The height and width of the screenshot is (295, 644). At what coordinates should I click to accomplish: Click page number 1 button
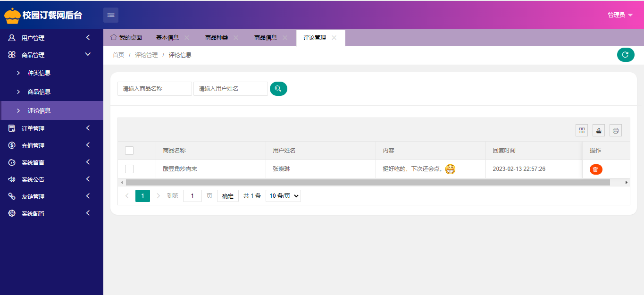tap(142, 196)
